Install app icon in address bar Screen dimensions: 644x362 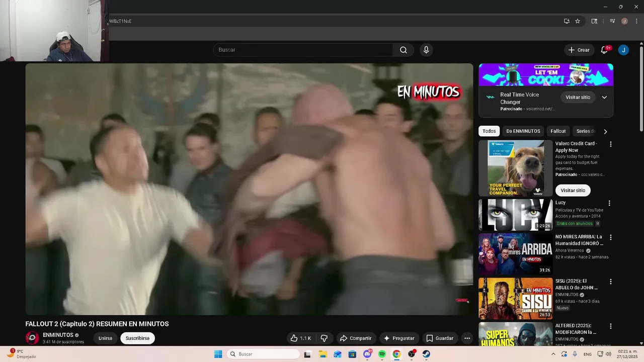pos(567,21)
